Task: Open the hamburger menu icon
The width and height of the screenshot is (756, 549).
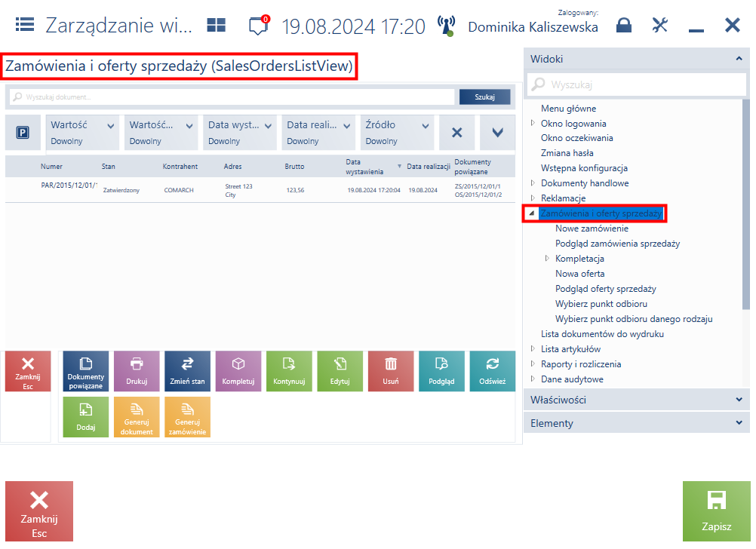Action: click(x=25, y=24)
